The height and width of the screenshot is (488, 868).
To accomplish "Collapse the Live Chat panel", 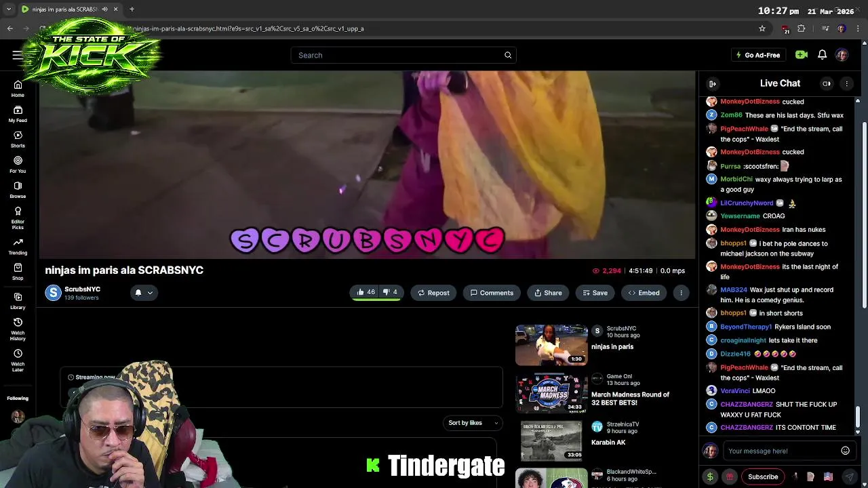I will pyautogui.click(x=713, y=83).
